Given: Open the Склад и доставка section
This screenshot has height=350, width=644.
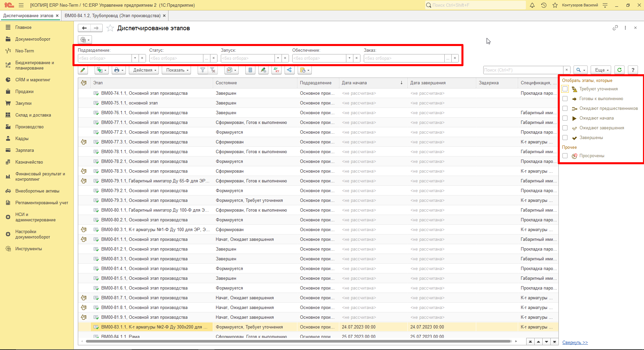Looking at the screenshot, I should pyautogui.click(x=33, y=115).
